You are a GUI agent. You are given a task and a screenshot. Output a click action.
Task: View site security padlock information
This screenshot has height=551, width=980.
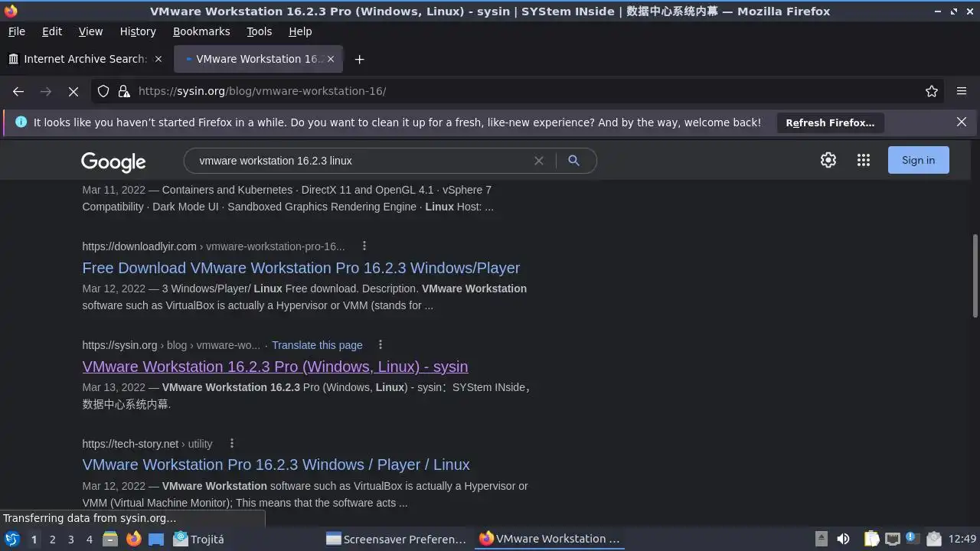124,91
